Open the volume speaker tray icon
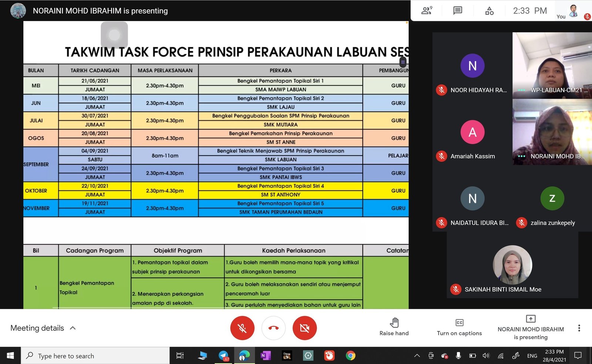The height and width of the screenshot is (364, 592). pos(486,356)
